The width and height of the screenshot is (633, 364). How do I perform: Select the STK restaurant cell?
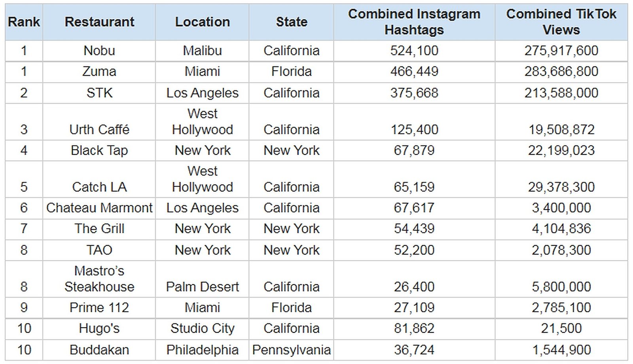(x=99, y=93)
